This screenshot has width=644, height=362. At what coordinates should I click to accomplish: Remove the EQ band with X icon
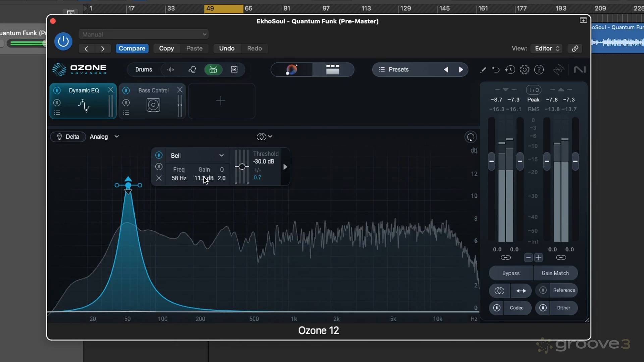coord(159,178)
